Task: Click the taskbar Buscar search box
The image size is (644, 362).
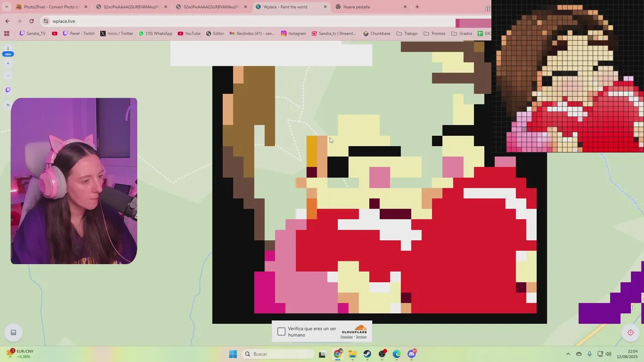Action: (278, 354)
